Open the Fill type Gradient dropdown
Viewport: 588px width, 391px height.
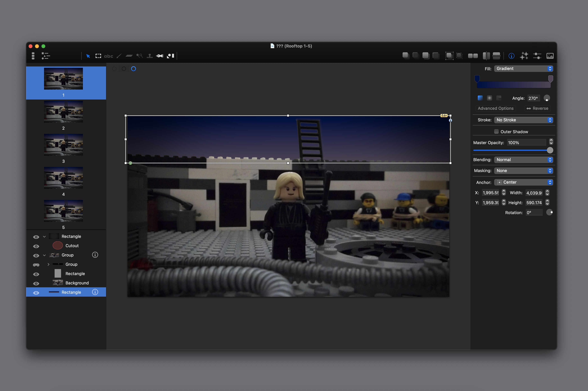point(523,69)
